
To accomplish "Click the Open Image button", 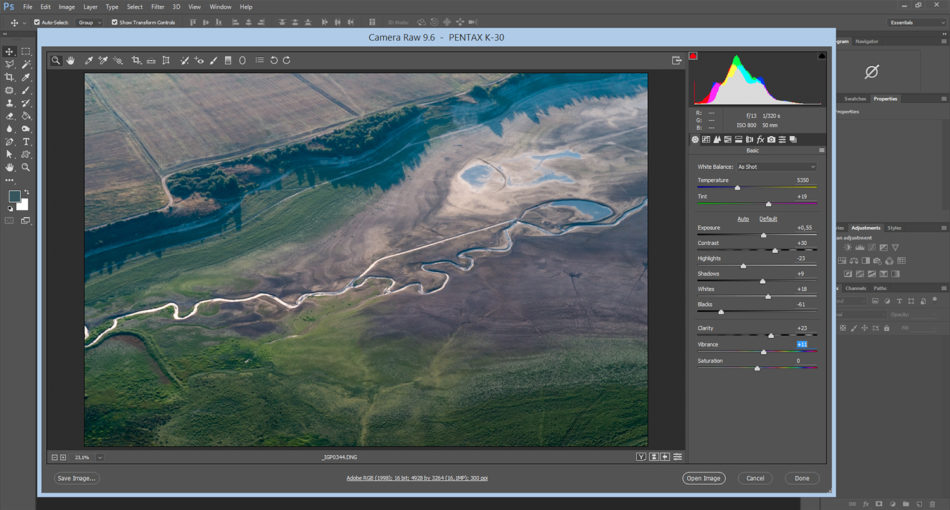I will 704,478.
